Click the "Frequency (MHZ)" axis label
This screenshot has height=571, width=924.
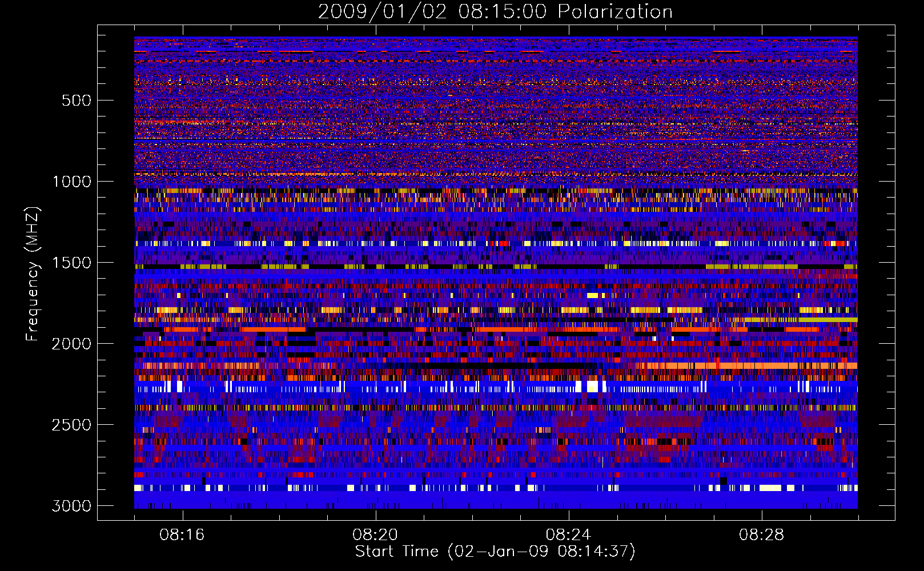click(x=32, y=274)
